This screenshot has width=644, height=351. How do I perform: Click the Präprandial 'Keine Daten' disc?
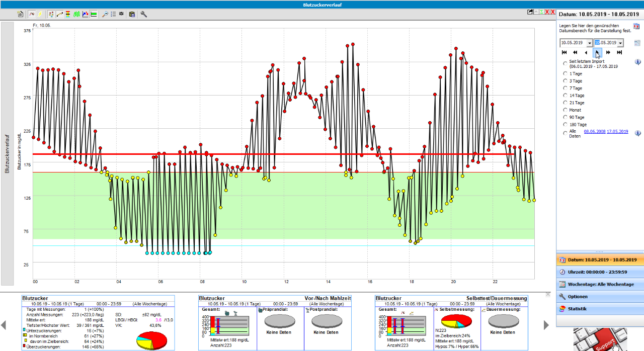click(x=281, y=320)
